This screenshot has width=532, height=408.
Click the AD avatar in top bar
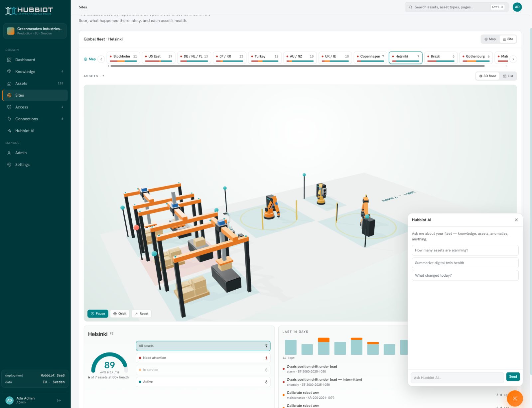click(517, 7)
